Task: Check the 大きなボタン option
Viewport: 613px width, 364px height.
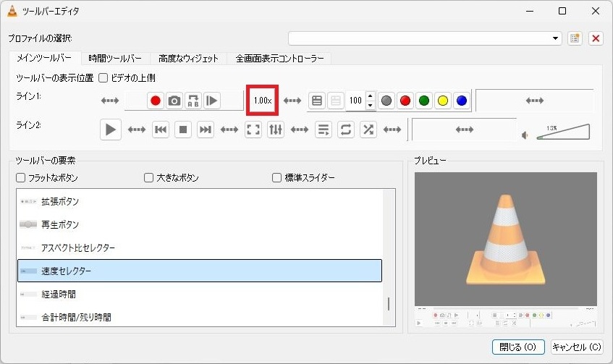Action: [148, 177]
